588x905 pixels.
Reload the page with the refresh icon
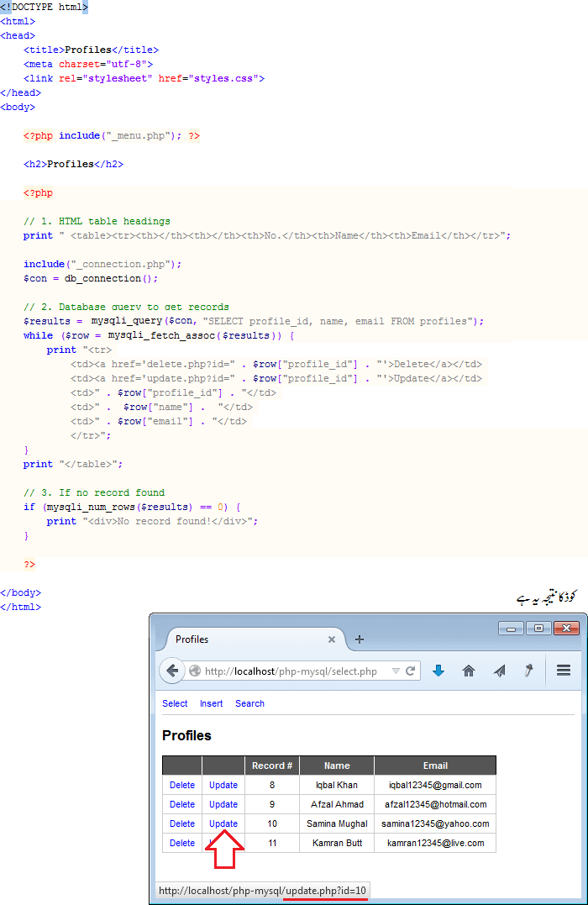(x=411, y=671)
